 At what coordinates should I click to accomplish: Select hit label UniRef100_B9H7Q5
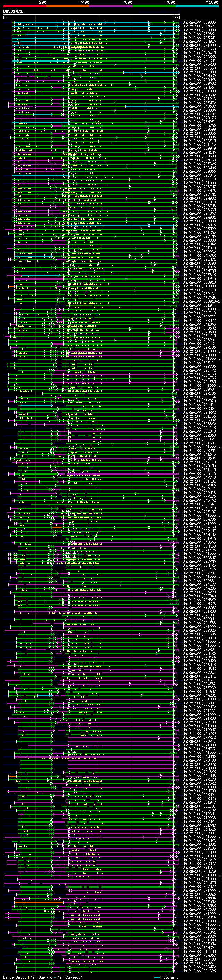(199, 271)
